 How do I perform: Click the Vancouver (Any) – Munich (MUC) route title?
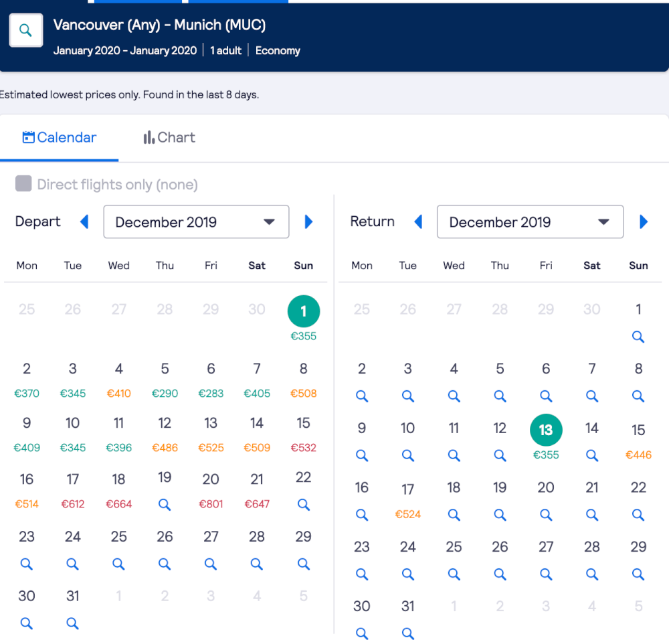tap(159, 25)
